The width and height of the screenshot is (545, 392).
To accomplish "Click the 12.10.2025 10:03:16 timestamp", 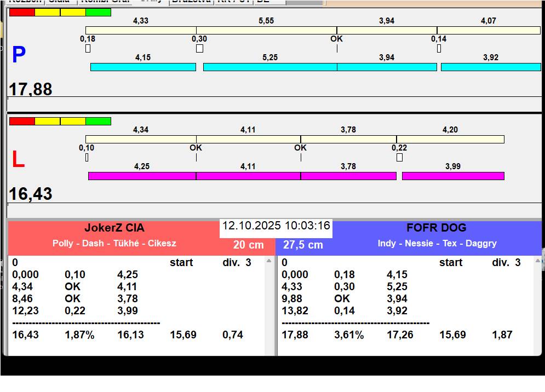I will point(276,226).
